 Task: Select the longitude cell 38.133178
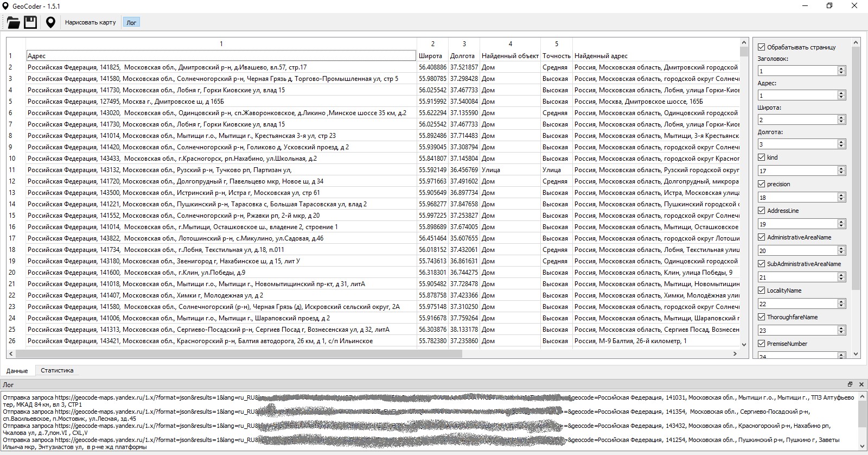click(464, 330)
